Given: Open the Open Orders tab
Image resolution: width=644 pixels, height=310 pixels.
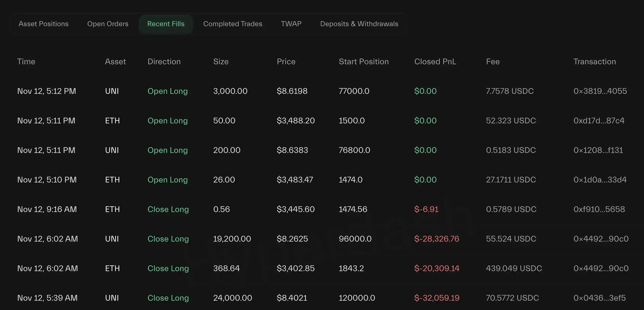Looking at the screenshot, I should pyautogui.click(x=108, y=24).
